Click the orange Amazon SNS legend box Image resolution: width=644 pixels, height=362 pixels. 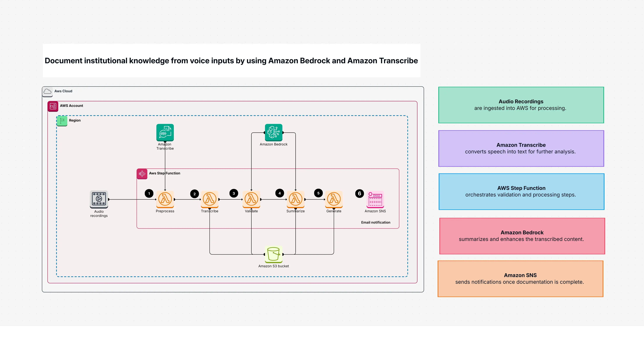(x=520, y=279)
